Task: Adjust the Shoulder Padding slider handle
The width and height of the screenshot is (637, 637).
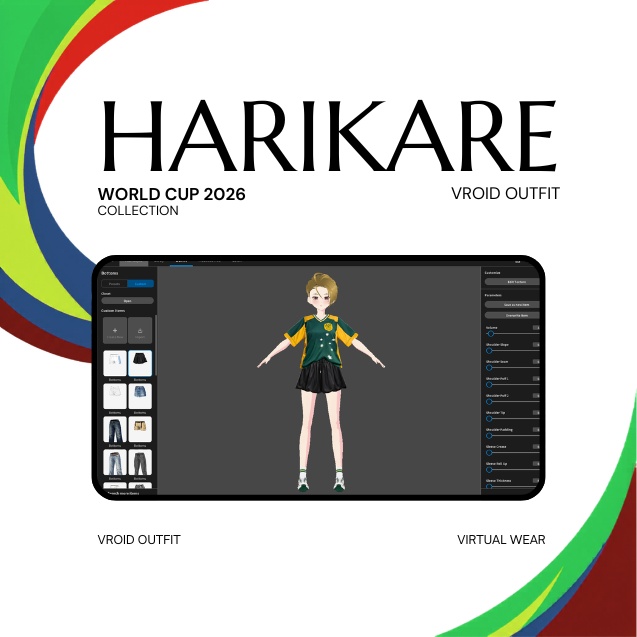Action: tap(489, 436)
